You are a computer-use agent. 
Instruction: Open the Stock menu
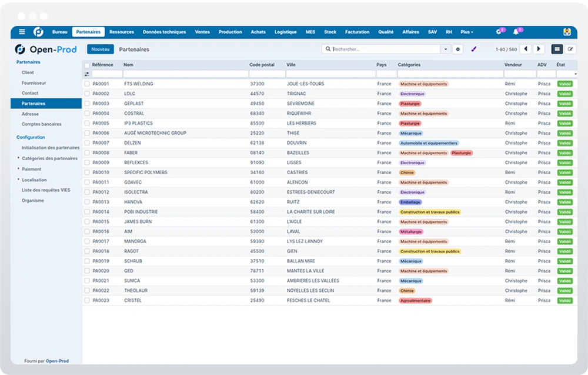330,32
